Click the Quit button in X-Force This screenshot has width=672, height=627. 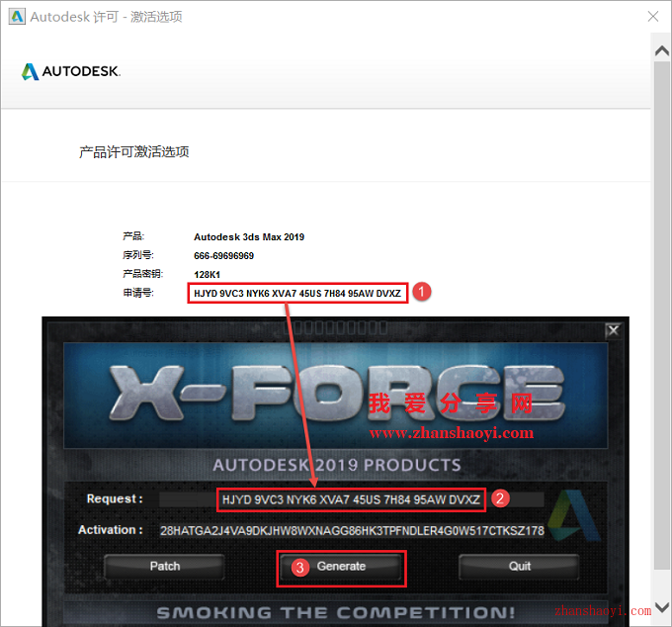(x=519, y=567)
